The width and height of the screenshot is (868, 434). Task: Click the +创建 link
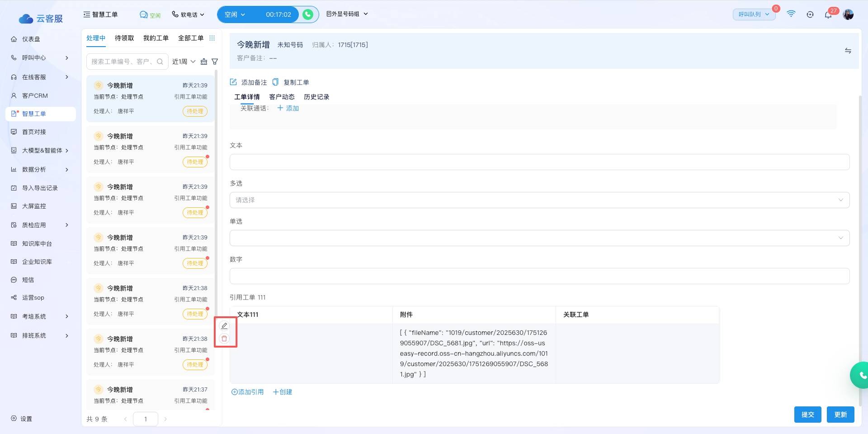(x=283, y=392)
